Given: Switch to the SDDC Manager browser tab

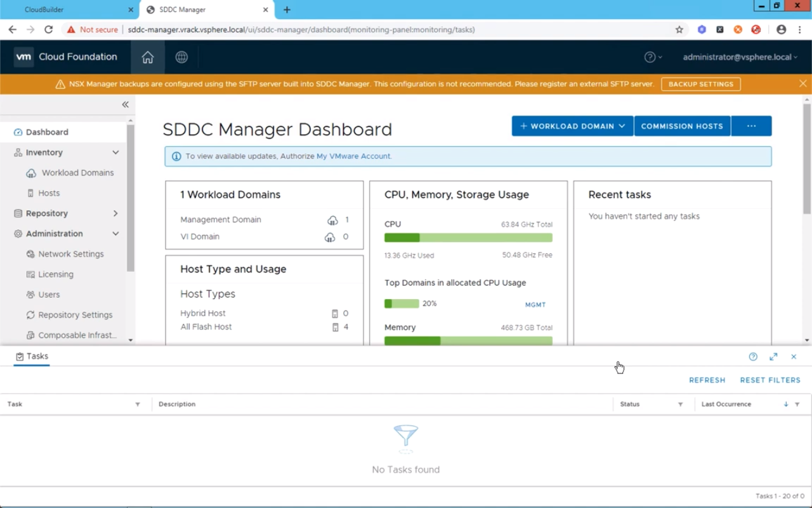Looking at the screenshot, I should point(207,10).
